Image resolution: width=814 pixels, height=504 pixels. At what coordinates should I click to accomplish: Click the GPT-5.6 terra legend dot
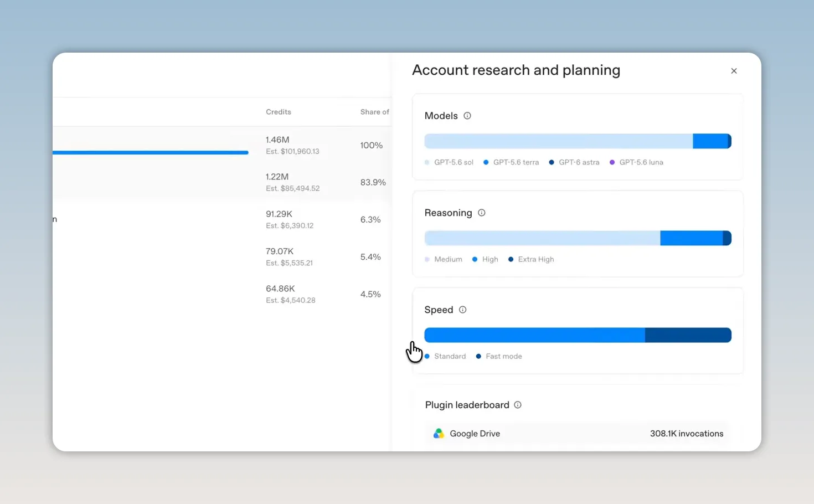[x=486, y=162]
